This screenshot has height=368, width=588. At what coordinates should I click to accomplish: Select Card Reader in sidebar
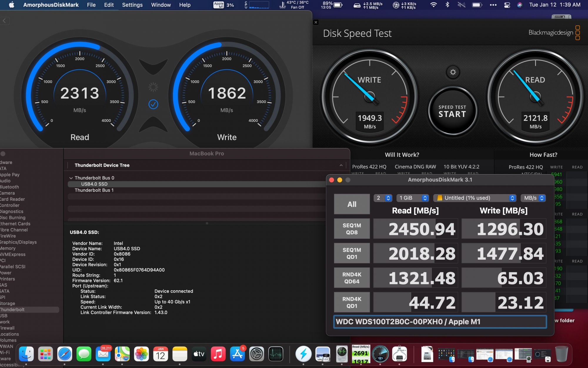(x=12, y=199)
